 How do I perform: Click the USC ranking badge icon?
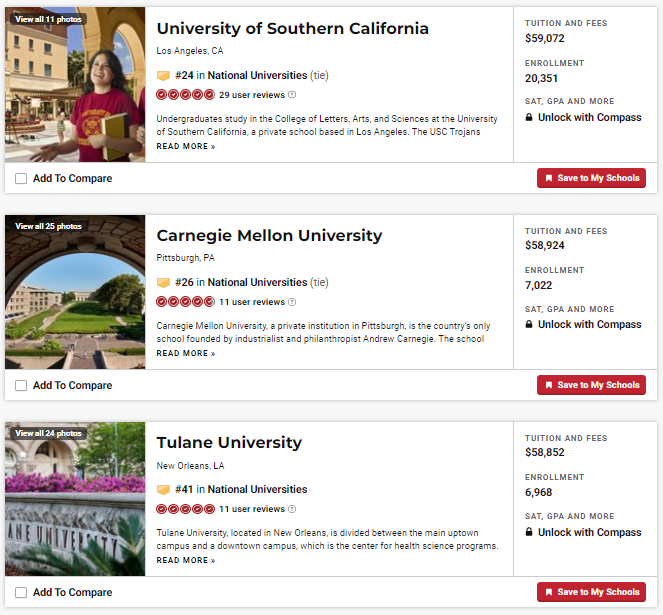163,75
